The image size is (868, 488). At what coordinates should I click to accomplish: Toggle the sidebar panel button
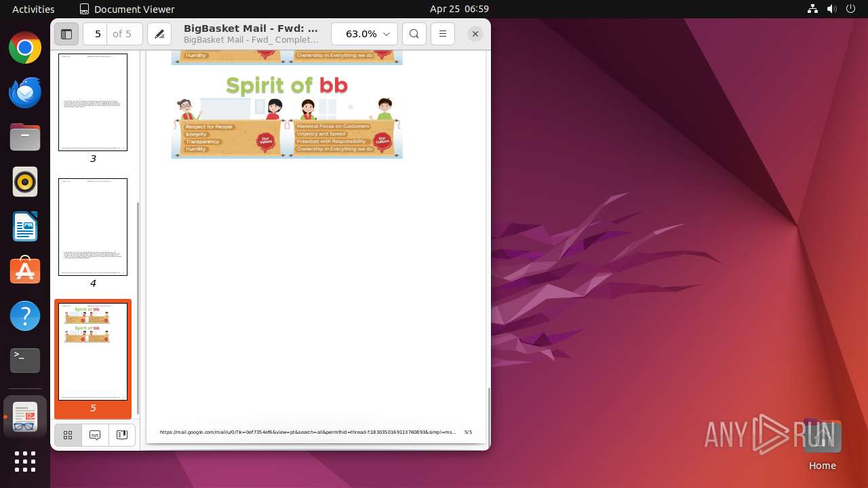[66, 34]
